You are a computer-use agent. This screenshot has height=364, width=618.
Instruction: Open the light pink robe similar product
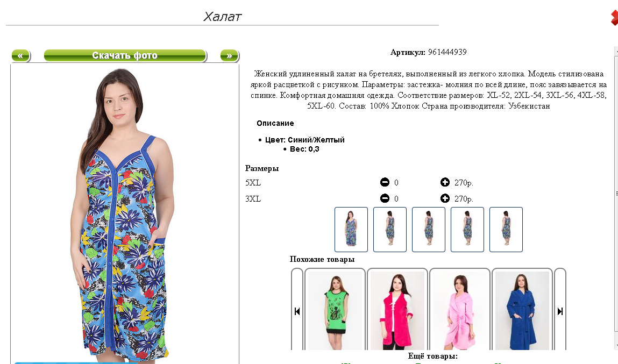[x=459, y=310]
